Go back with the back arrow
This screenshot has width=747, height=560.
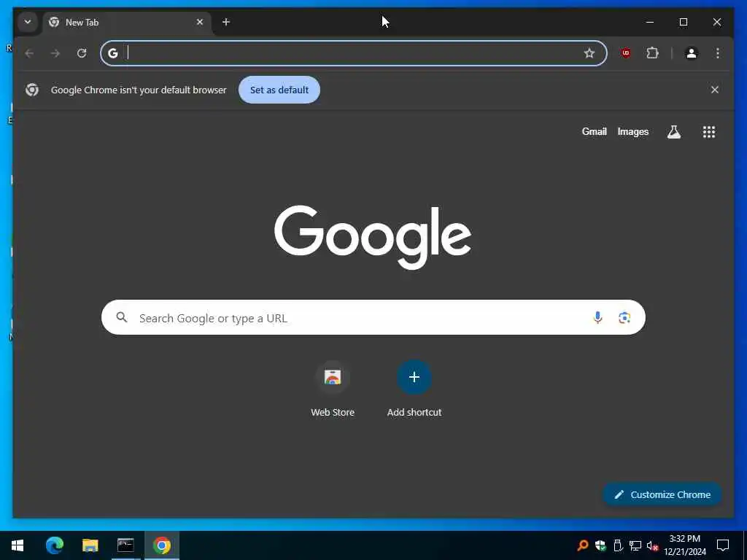[x=29, y=53]
